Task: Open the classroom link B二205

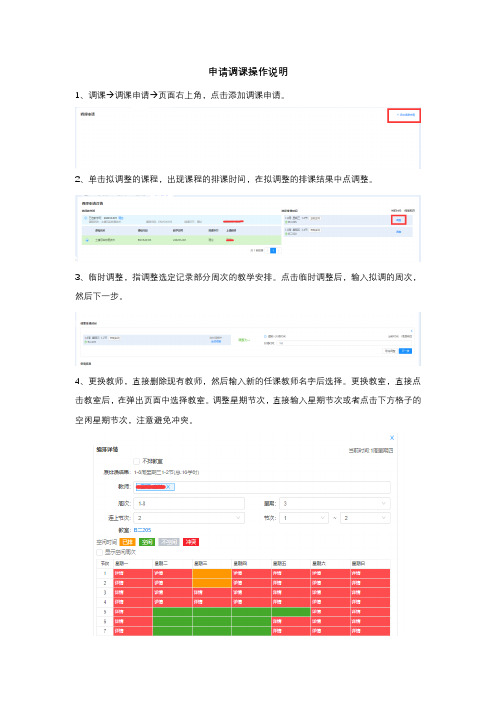Action: (142, 530)
